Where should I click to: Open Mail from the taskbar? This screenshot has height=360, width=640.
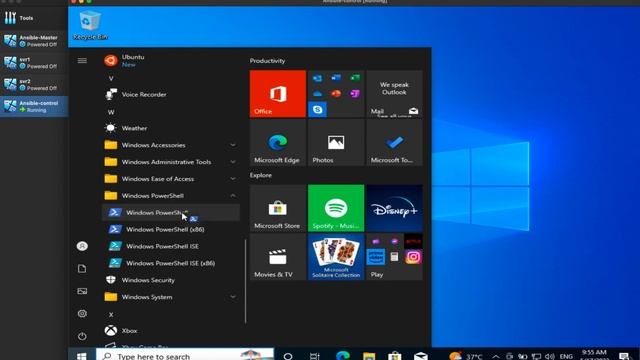coord(421,356)
